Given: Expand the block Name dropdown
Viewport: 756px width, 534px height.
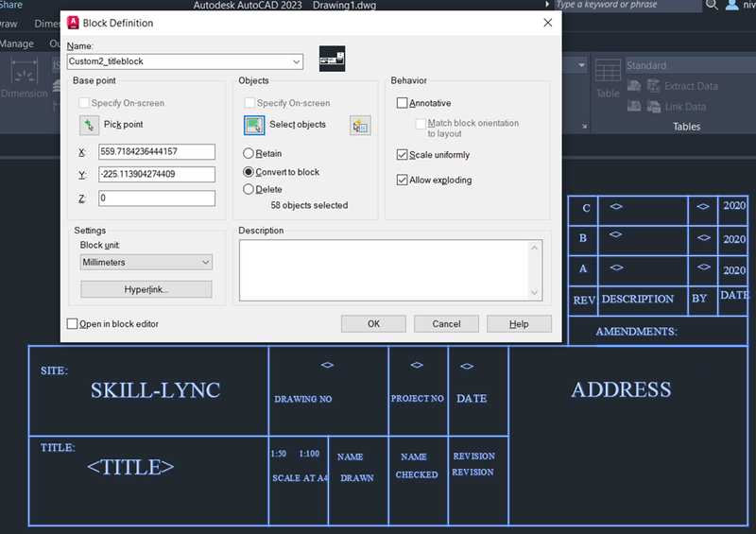Looking at the screenshot, I should (297, 61).
